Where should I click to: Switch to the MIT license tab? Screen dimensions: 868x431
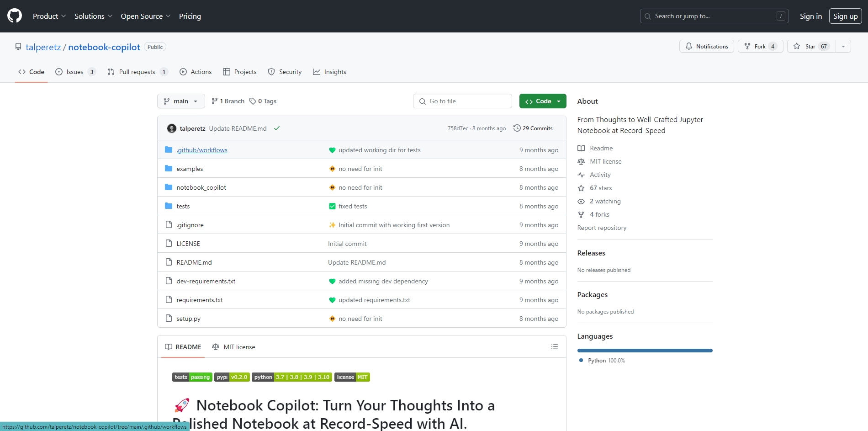tap(233, 347)
